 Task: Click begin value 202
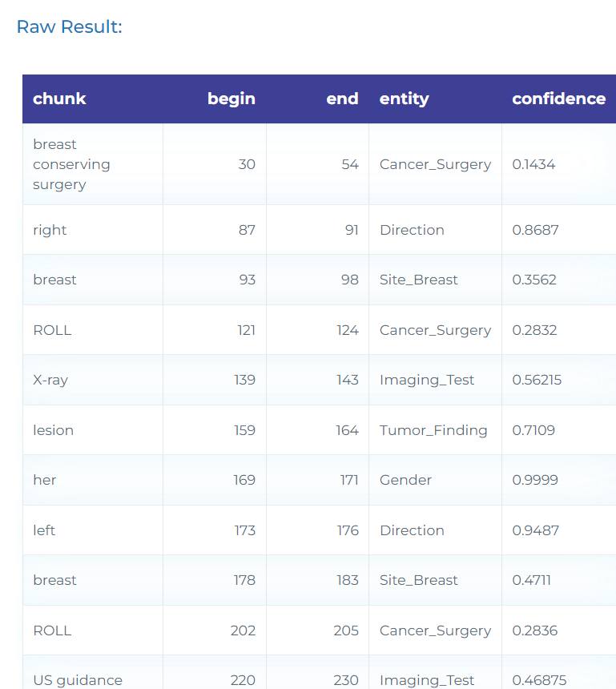[x=243, y=631]
